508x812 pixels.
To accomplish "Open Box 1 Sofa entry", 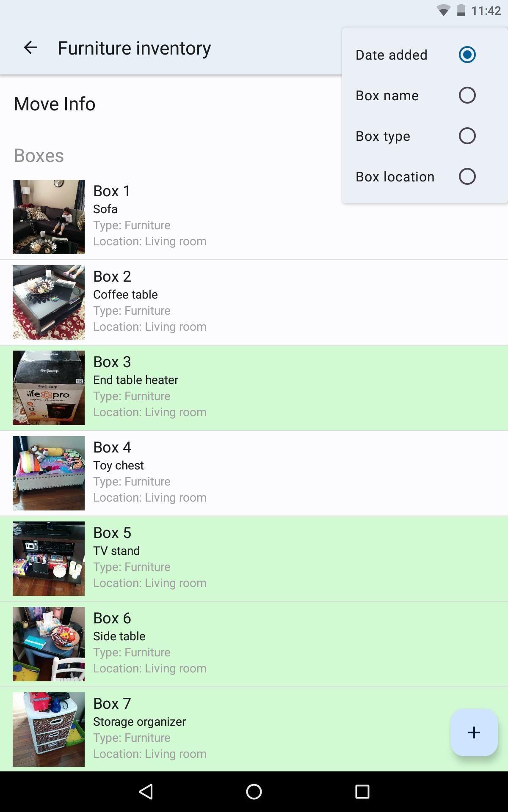I will (254, 217).
